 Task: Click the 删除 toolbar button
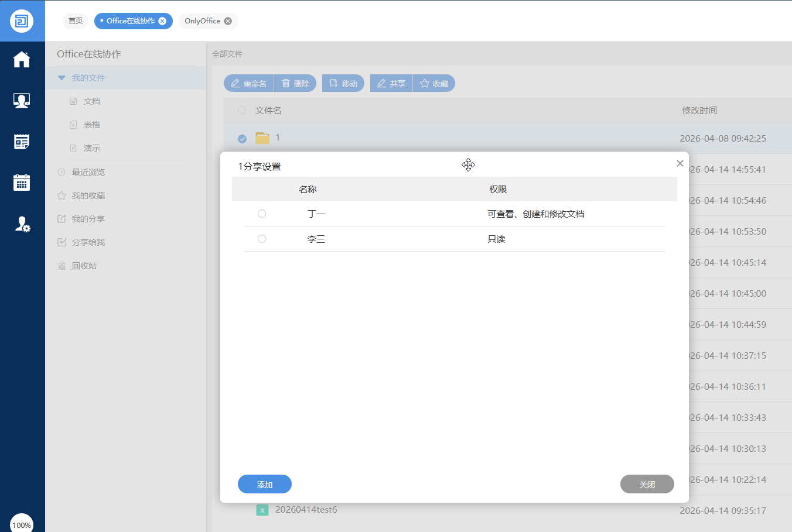295,83
